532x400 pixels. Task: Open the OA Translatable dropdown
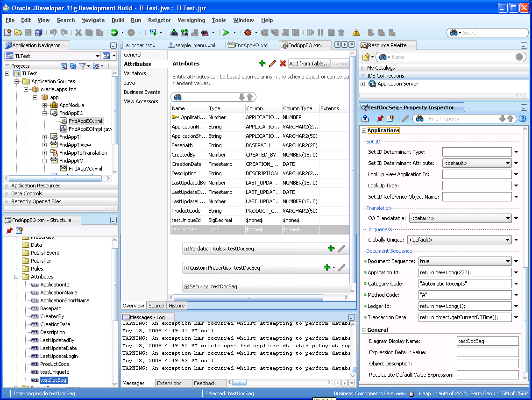[x=508, y=218]
